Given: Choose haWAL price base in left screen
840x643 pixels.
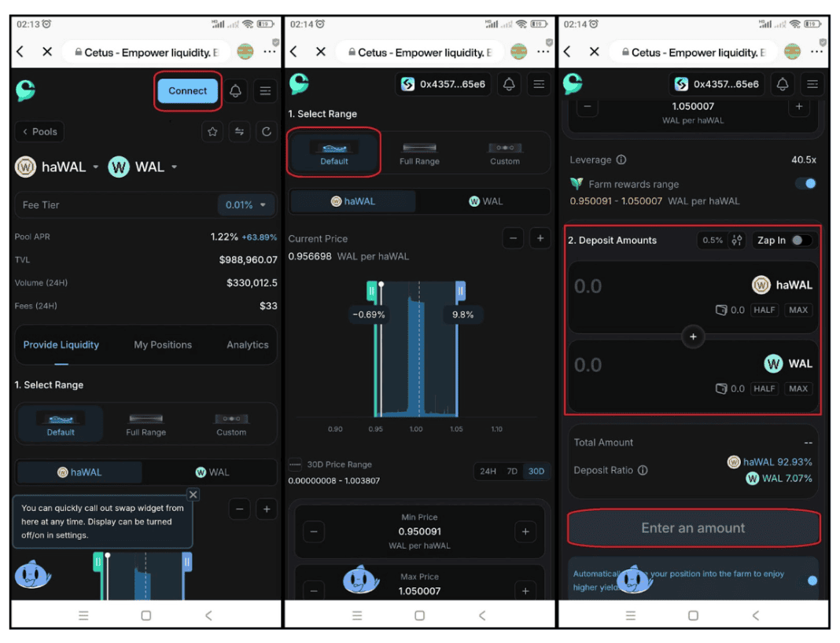Looking at the screenshot, I should pyautogui.click(x=79, y=472).
